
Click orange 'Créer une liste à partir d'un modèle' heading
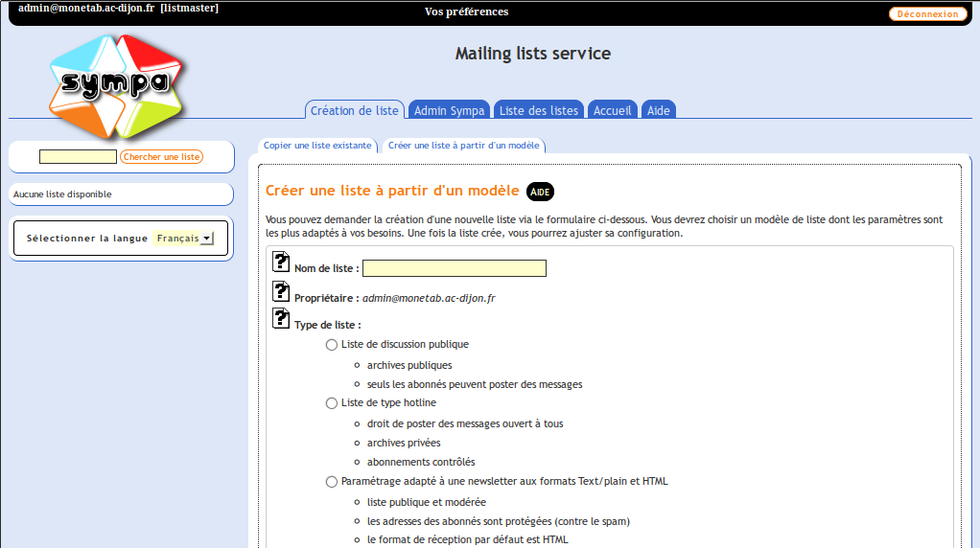392,191
